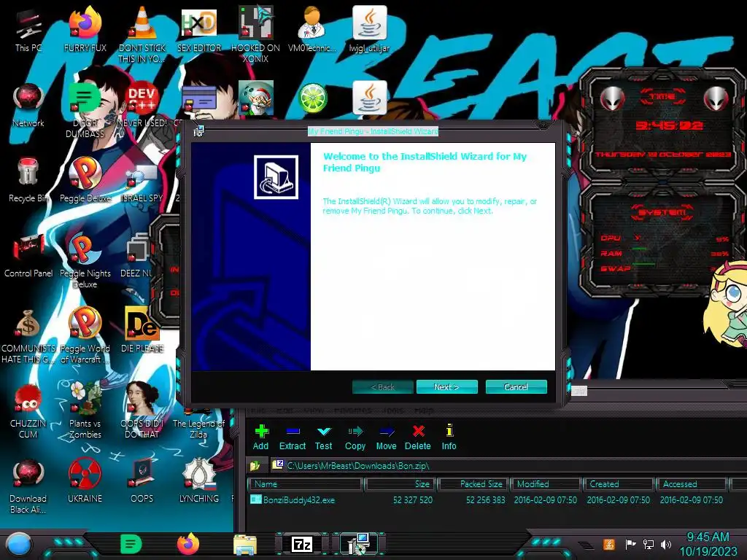
Task: Sort 7-Zip list by Modified column
Action: (x=546, y=484)
